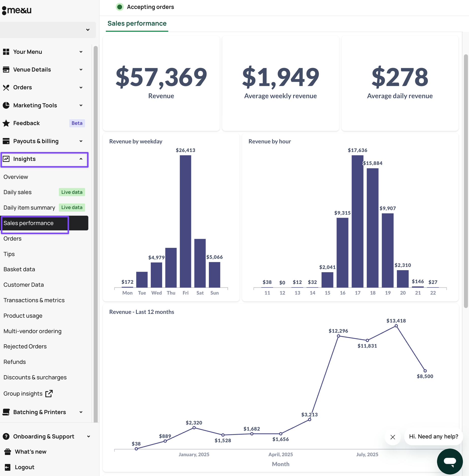Collapse the Insights section chevron
This screenshot has width=469, height=476.
(x=81, y=159)
